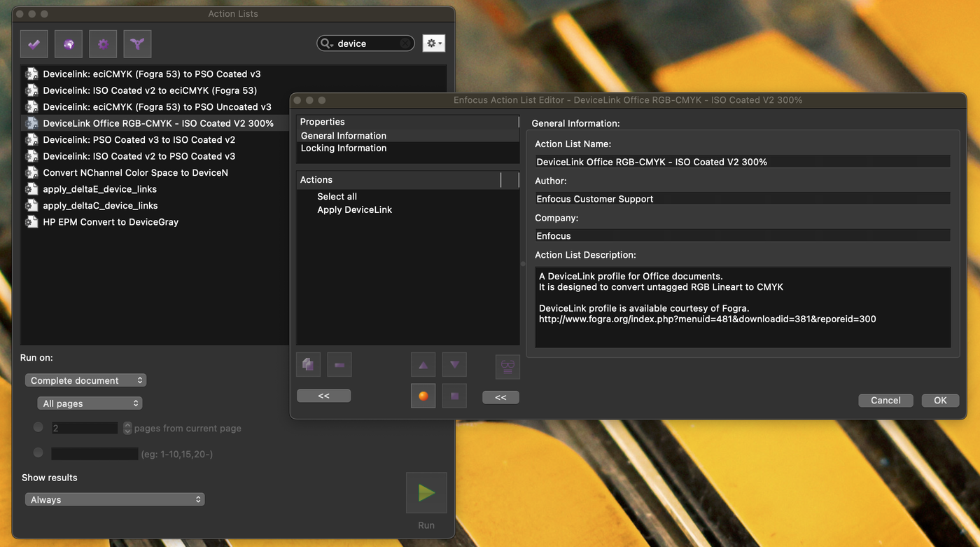Image resolution: width=980 pixels, height=547 pixels.
Task: Clear the 'device' search text with the X
Action: click(x=405, y=43)
